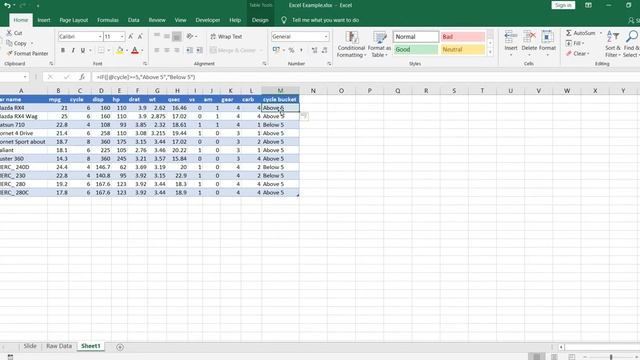
Task: Open the Orientation text rotation icon
Action: click(x=189, y=36)
